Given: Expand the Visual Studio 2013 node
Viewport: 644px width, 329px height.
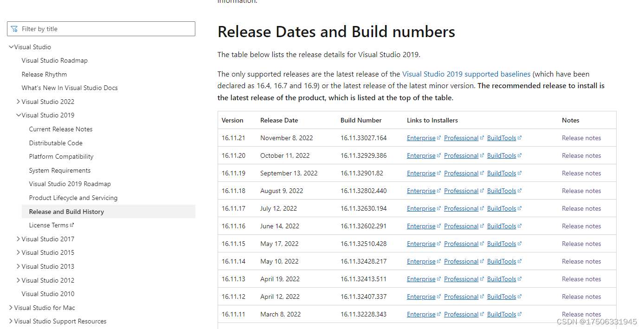Looking at the screenshot, I should (18, 266).
